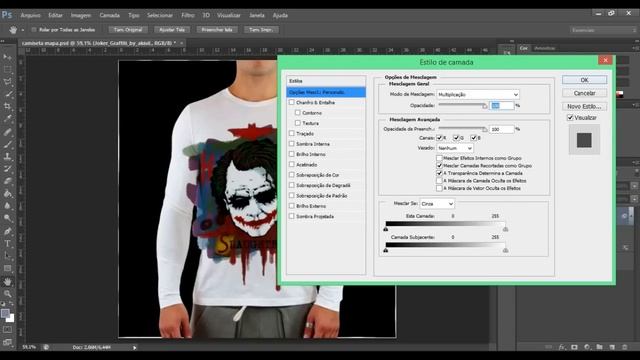The width and height of the screenshot is (640, 360).
Task: Open the Vazado dropdown
Action: click(x=455, y=148)
